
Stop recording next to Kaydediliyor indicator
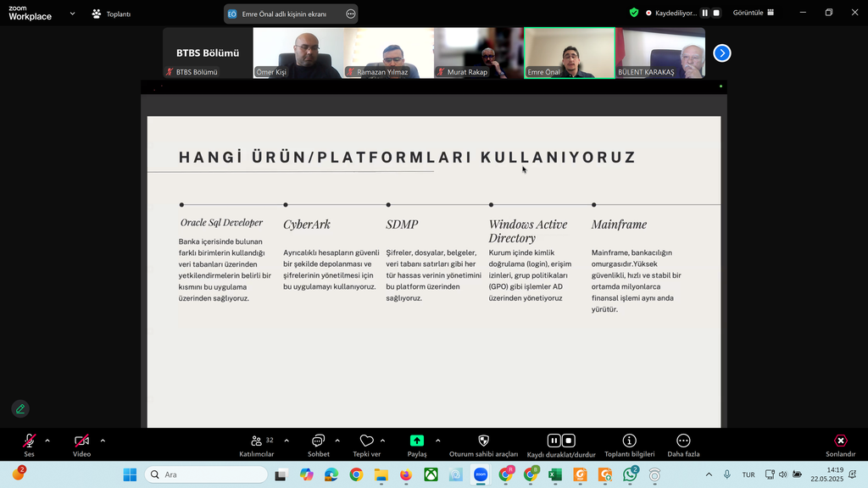(716, 13)
